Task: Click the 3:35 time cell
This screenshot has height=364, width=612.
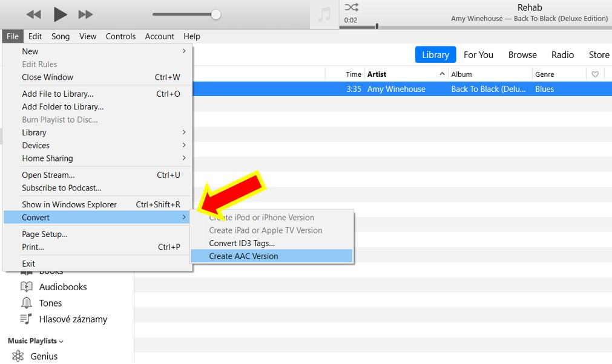Action: tap(354, 89)
